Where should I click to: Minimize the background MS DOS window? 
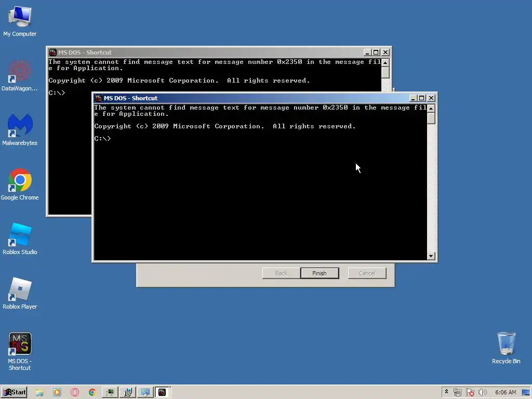pyautogui.click(x=367, y=52)
